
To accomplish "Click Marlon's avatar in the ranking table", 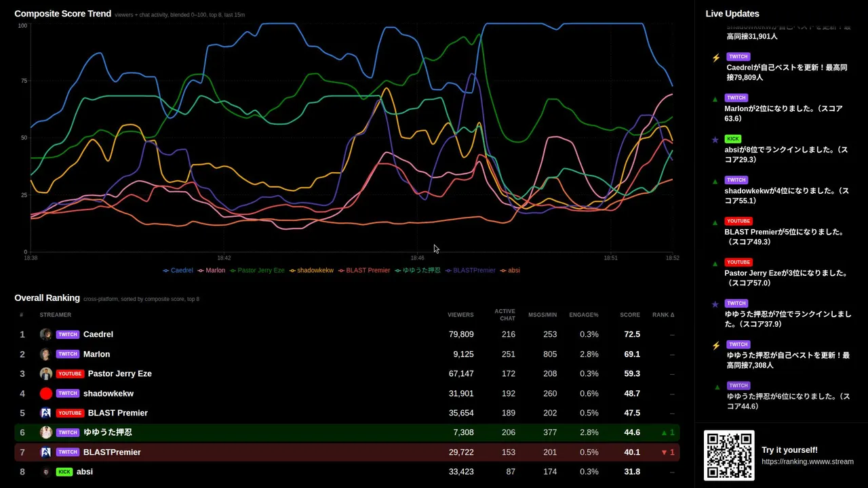I will [45, 354].
